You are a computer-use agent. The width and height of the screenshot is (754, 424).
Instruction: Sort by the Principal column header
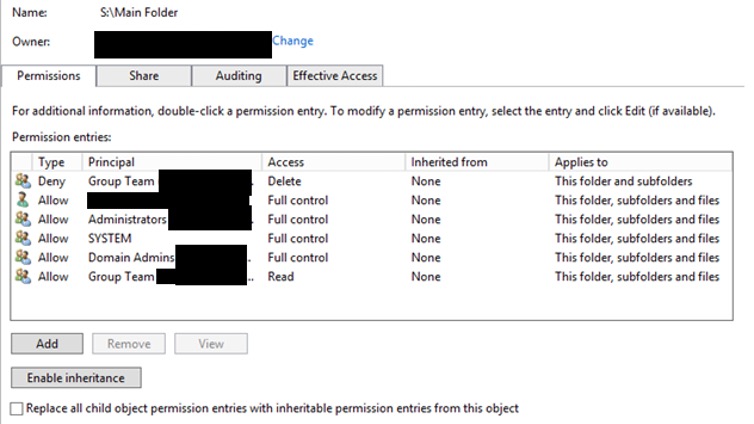172,162
